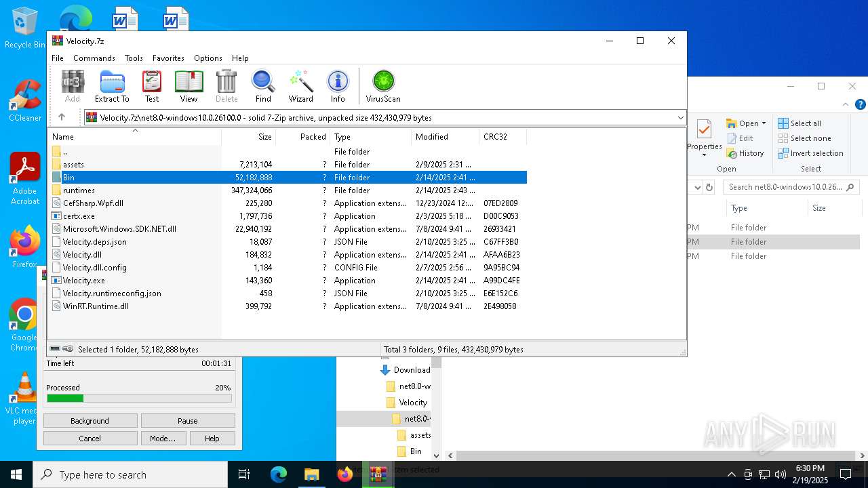Image resolution: width=868 pixels, height=488 pixels.
Task: Open the Help menu
Action: [240, 58]
